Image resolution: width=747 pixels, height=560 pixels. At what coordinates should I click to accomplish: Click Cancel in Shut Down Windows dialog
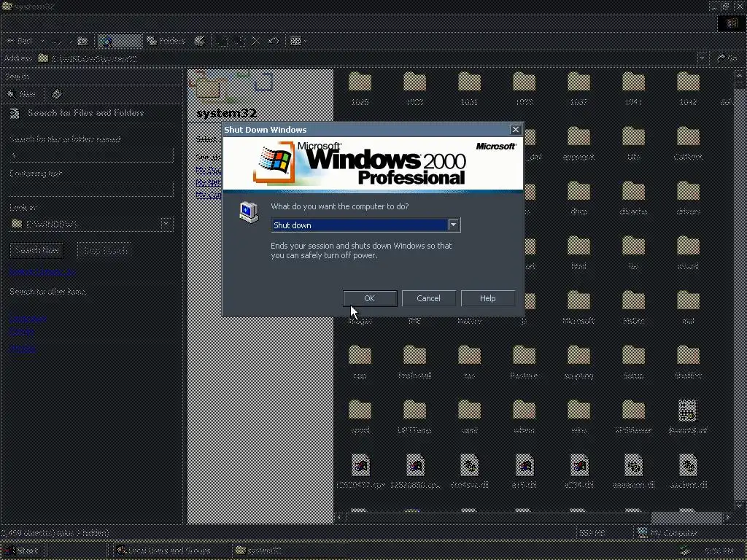click(428, 298)
